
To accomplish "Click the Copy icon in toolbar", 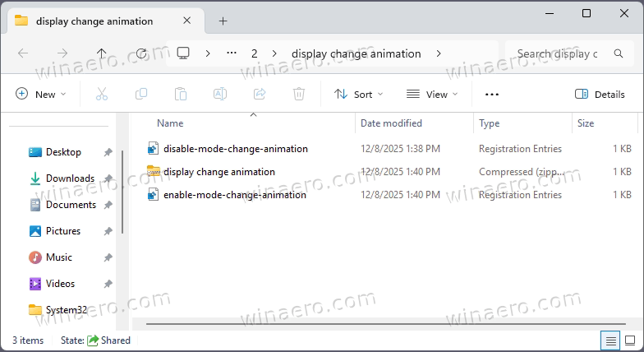I will pyautogui.click(x=141, y=94).
